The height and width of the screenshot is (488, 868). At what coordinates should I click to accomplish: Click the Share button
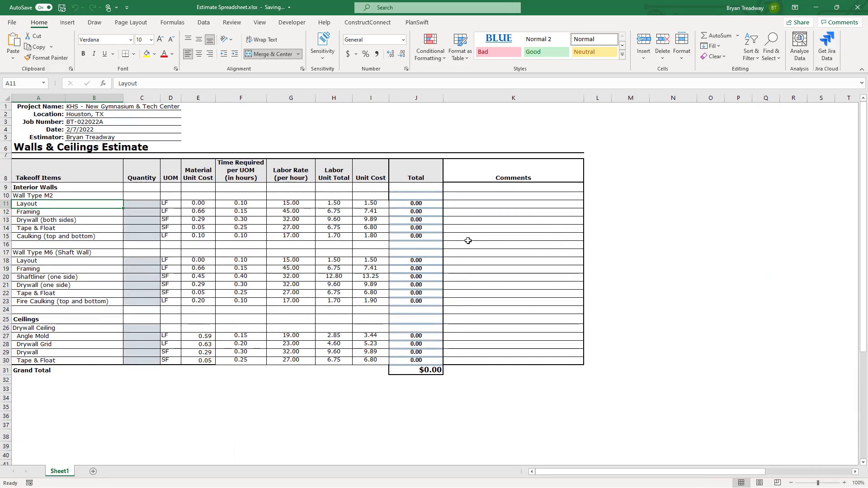tap(797, 22)
